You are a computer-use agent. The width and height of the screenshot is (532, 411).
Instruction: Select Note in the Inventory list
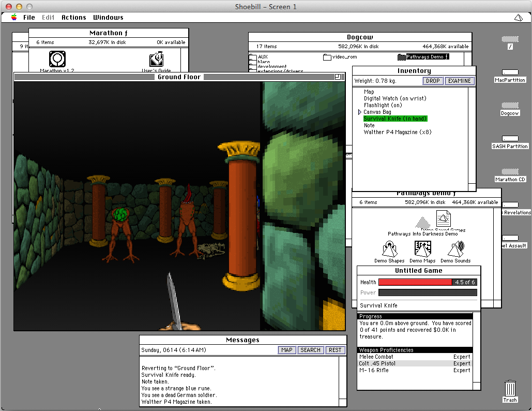[369, 125]
